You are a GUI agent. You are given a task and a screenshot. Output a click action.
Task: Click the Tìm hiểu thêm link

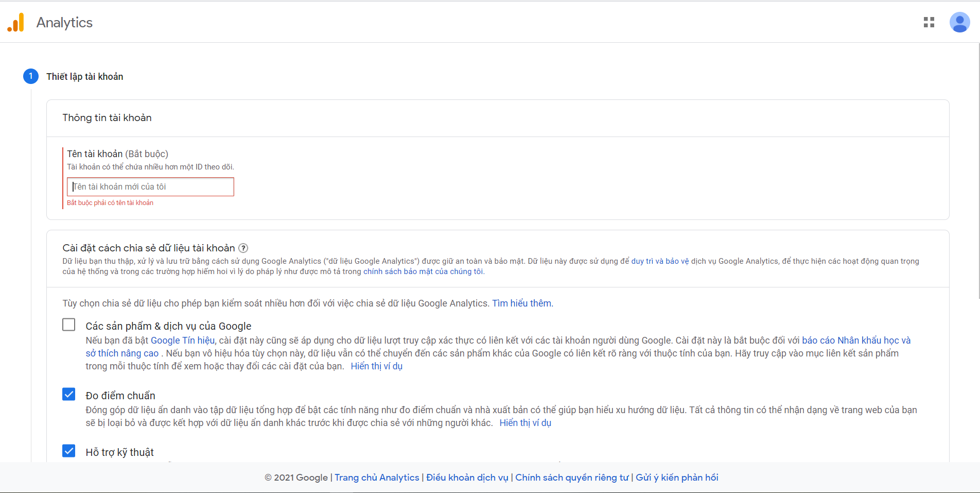click(x=522, y=303)
